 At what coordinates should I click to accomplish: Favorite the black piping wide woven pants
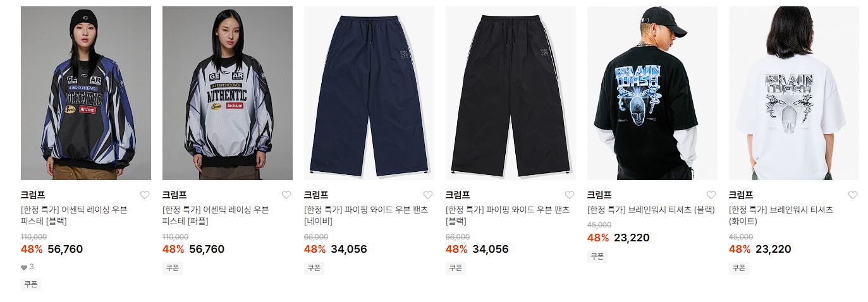(570, 195)
